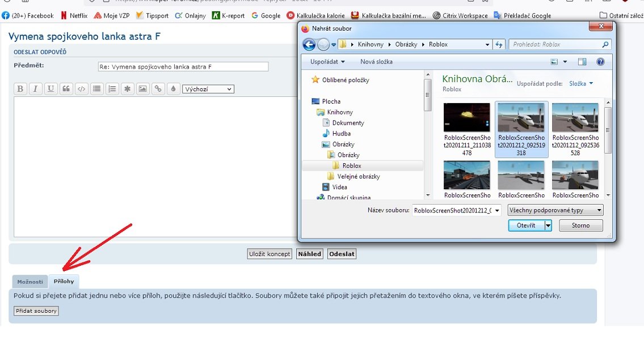644x353 pixels.
Task: Open the Složka arrange-by dropdown
Action: (581, 83)
